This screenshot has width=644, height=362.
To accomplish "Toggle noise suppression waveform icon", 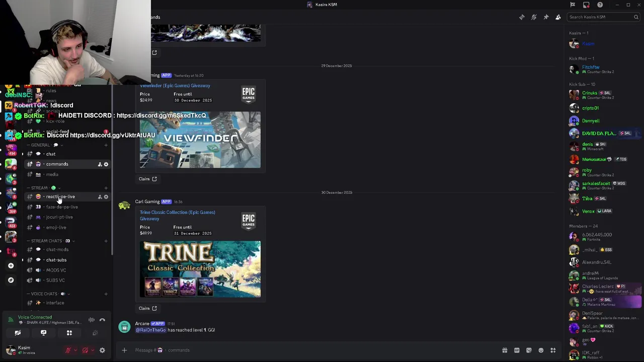I will pos(92,320).
